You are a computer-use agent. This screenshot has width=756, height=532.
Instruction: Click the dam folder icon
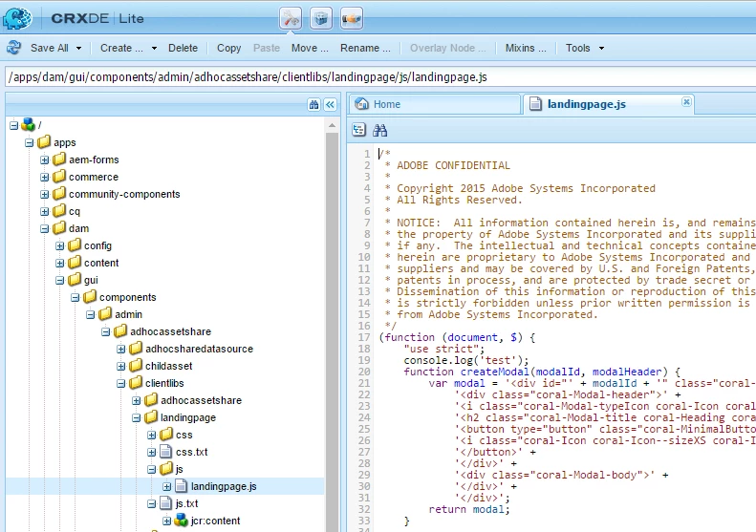click(x=59, y=228)
